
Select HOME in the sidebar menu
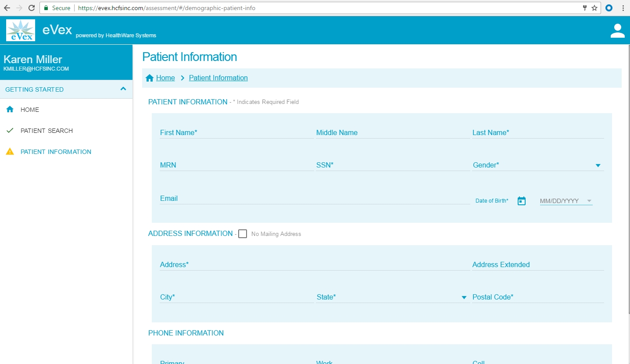(30, 110)
